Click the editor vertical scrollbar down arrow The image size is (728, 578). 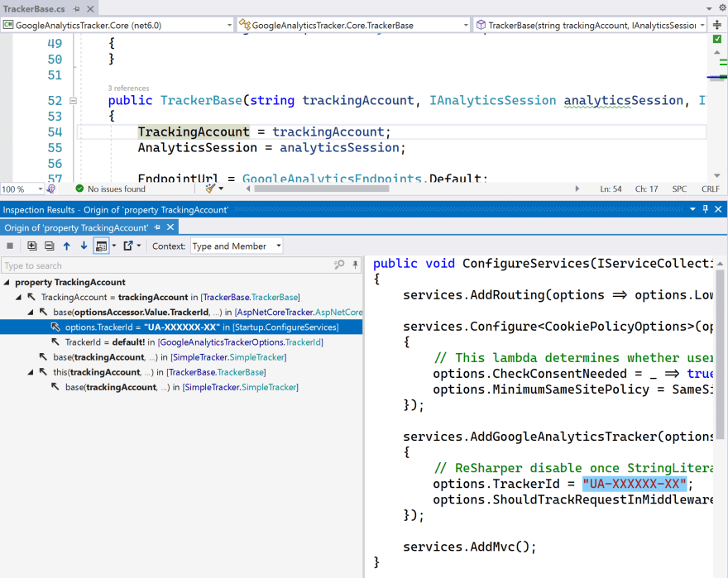(x=717, y=175)
